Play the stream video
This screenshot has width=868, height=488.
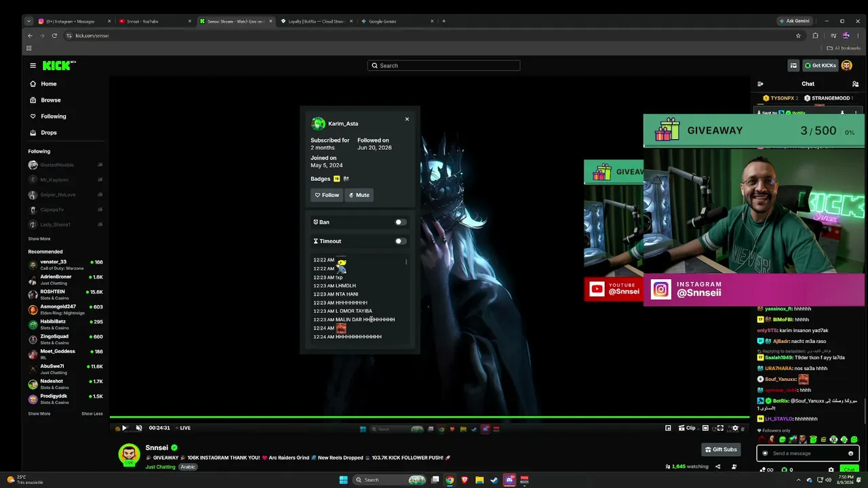(123, 428)
